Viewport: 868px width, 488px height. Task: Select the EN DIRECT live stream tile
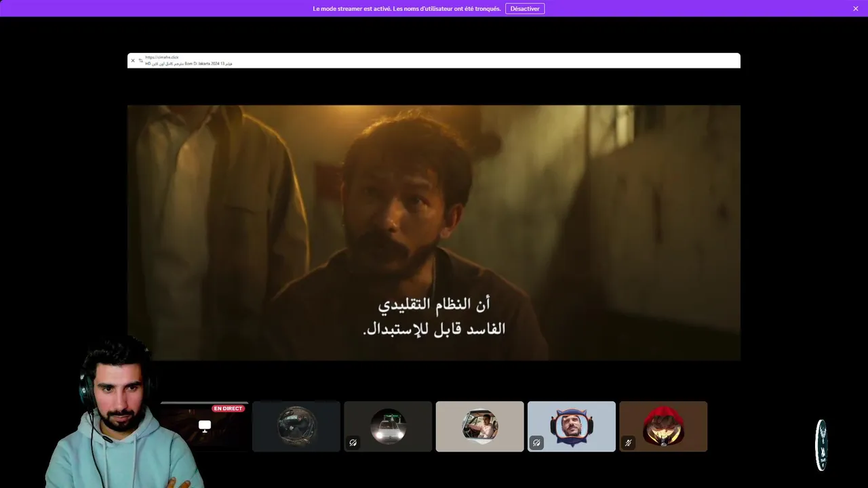pyautogui.click(x=205, y=426)
